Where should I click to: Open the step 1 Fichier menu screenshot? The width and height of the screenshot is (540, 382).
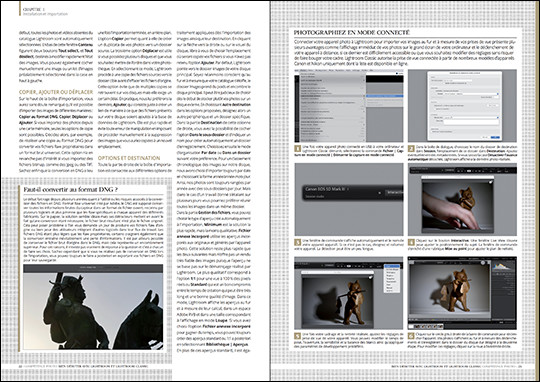tap(349, 106)
